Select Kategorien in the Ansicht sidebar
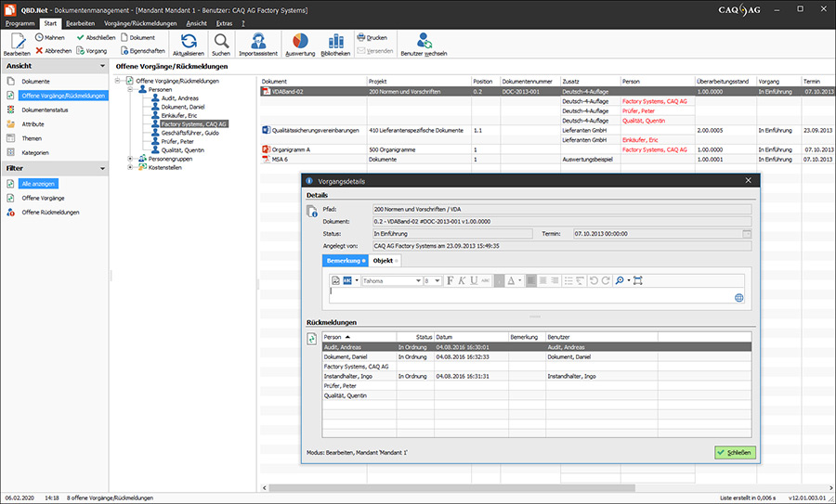 pos(35,152)
